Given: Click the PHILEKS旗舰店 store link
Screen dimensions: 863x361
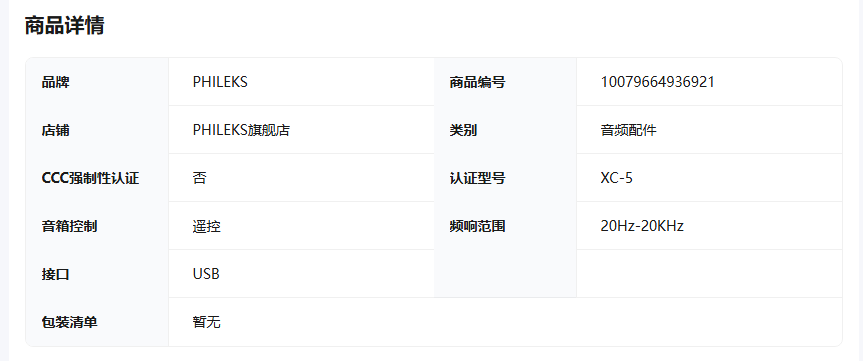Looking at the screenshot, I should click(x=241, y=130).
